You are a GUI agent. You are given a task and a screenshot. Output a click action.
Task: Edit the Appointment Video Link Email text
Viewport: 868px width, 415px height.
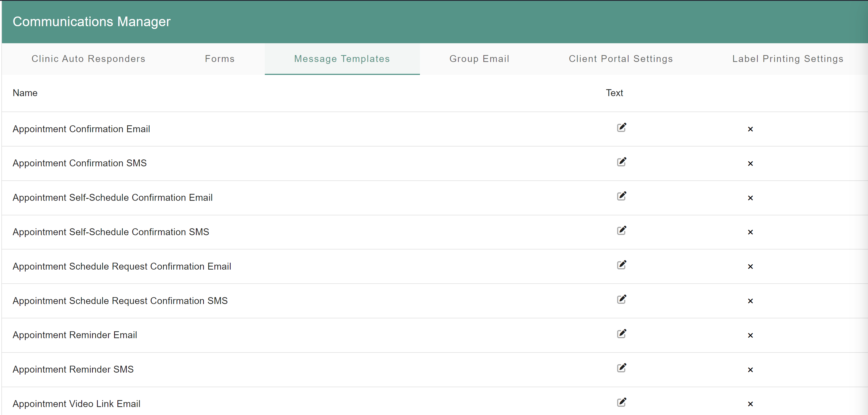[x=621, y=403]
